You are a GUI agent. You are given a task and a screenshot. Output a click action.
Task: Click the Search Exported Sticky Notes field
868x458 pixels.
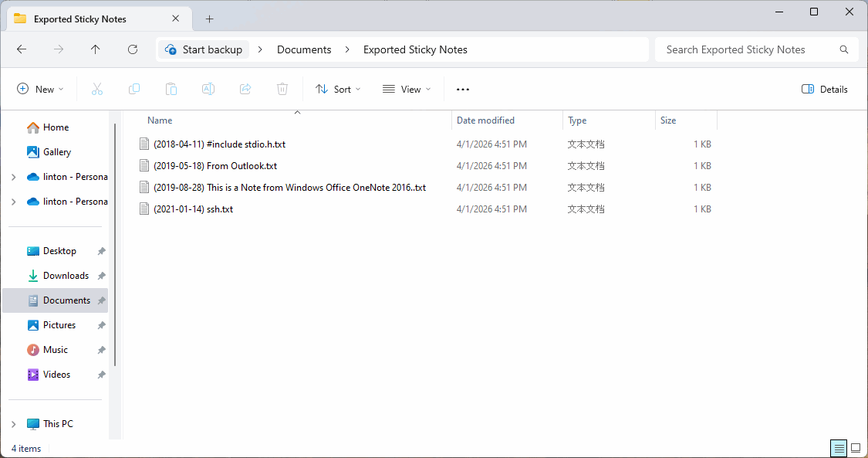click(x=748, y=49)
